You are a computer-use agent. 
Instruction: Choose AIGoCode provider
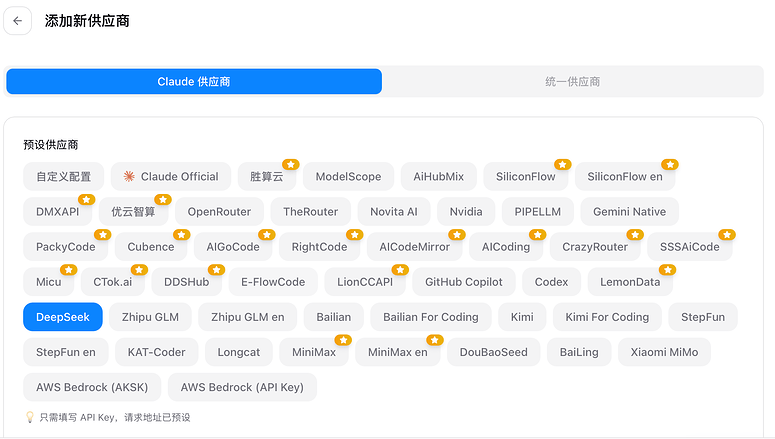(x=233, y=247)
